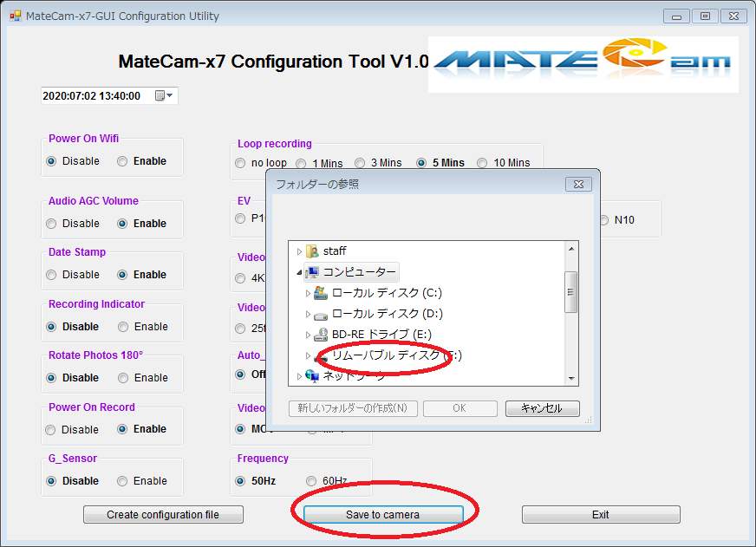
Task: Click 新しいフォルダーの作成(N) button
Action: 353,408
